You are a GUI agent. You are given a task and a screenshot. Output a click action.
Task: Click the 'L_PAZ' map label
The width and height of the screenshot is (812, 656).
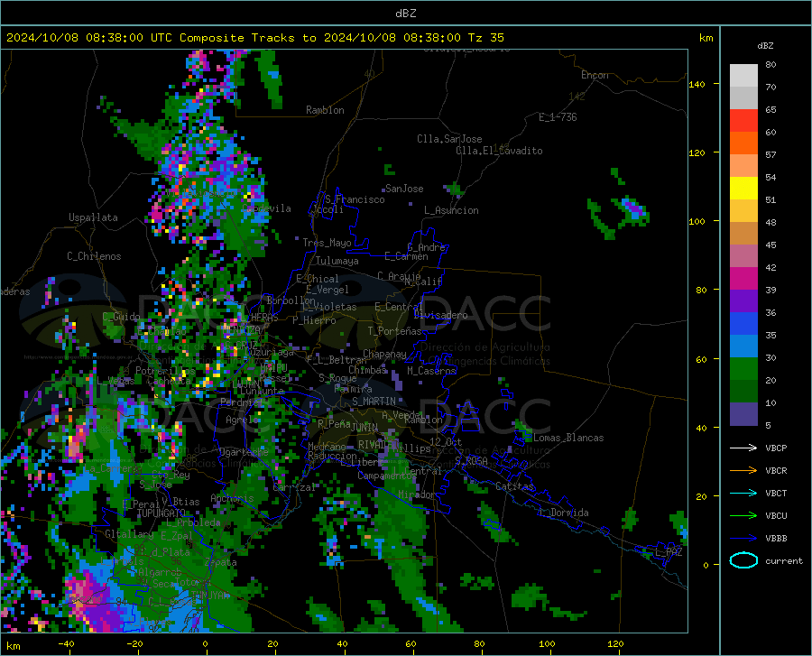(669, 552)
